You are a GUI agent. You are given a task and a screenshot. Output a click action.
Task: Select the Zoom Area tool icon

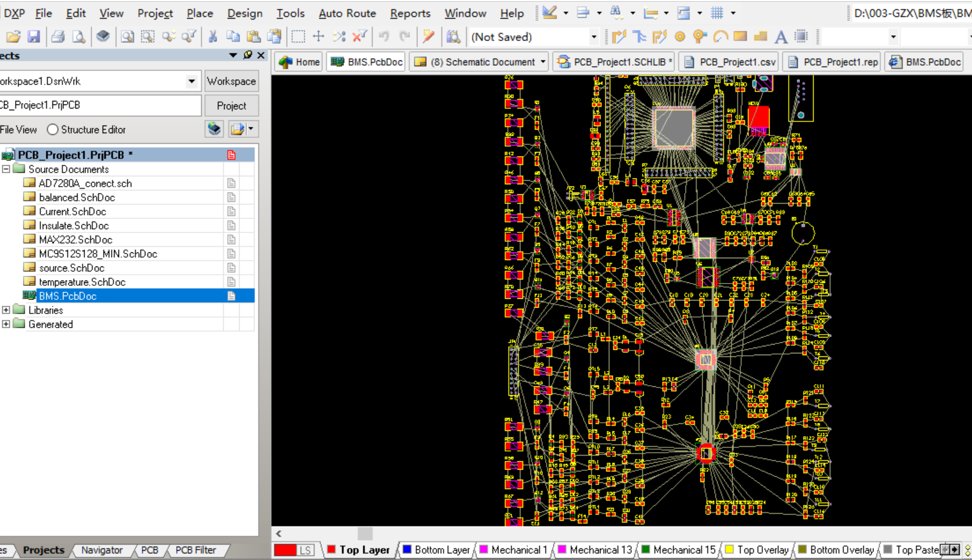click(x=147, y=37)
